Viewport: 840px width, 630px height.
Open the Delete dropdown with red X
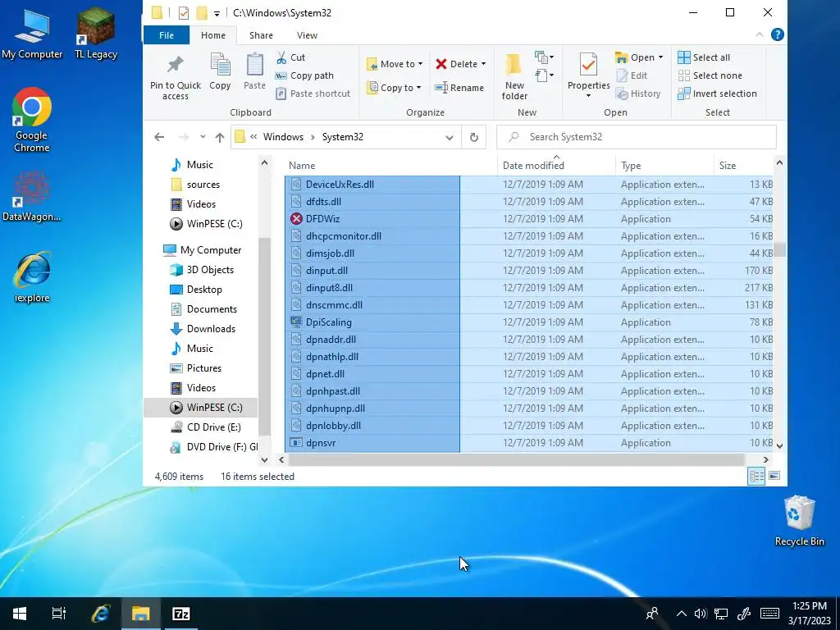pyautogui.click(x=461, y=64)
